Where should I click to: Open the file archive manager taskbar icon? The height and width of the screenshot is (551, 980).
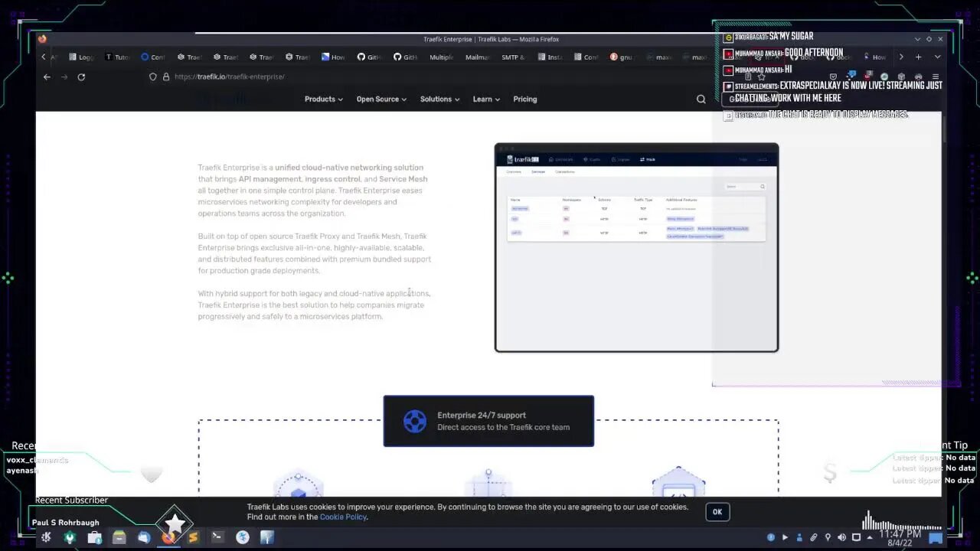tap(119, 537)
